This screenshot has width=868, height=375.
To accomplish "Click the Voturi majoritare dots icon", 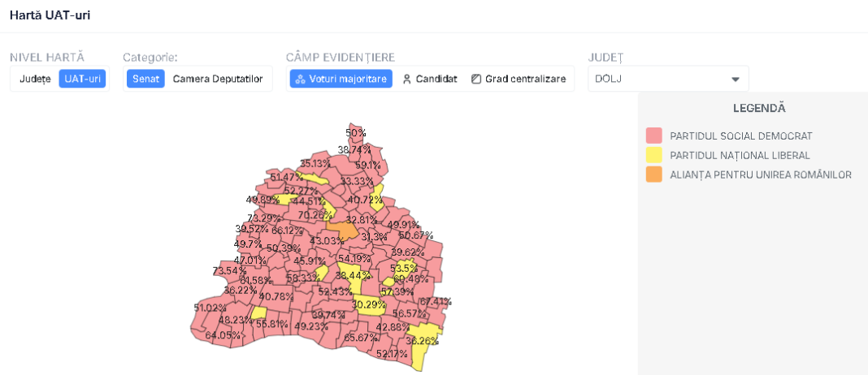I will (x=300, y=79).
